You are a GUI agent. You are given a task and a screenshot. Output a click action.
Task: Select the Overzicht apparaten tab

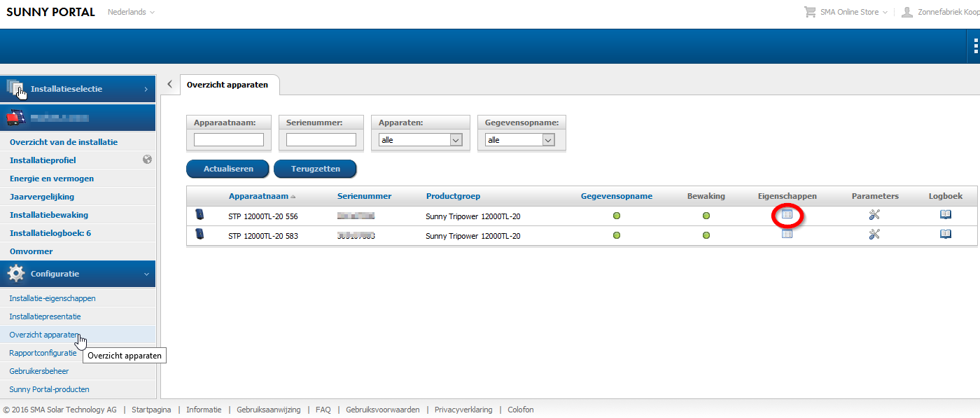click(x=227, y=85)
